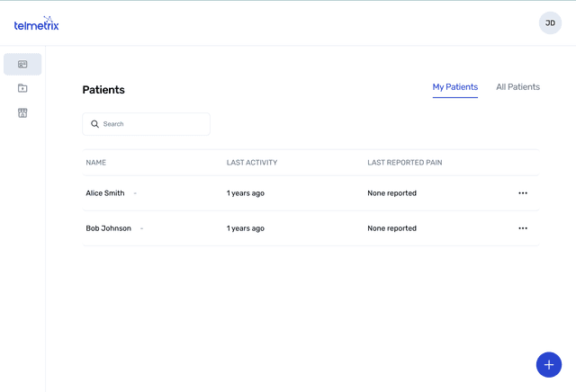This screenshot has width=576, height=392.
Task: Click Alice Smith's last activity cell
Action: point(246,193)
